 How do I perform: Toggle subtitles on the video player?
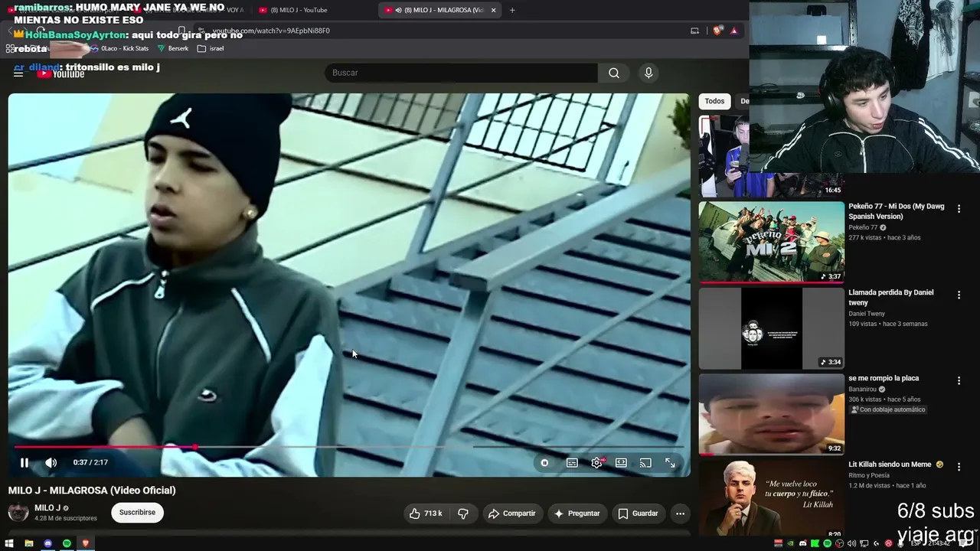click(572, 462)
